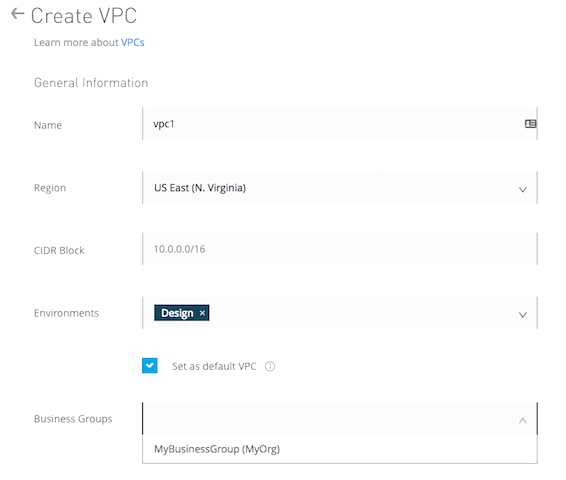Click the Set as default VPC label
This screenshot has height=480, width=566.
[214, 366]
